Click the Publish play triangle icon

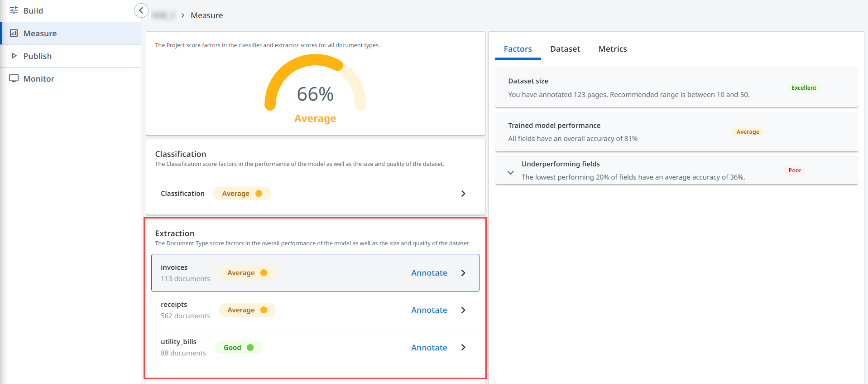pyautogui.click(x=14, y=56)
